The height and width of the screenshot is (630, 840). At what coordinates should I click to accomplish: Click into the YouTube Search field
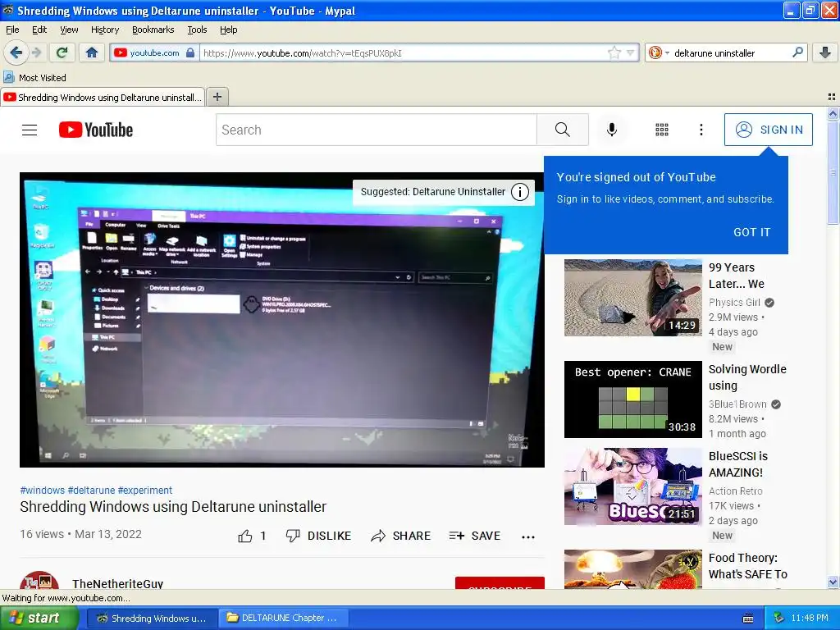tap(376, 130)
